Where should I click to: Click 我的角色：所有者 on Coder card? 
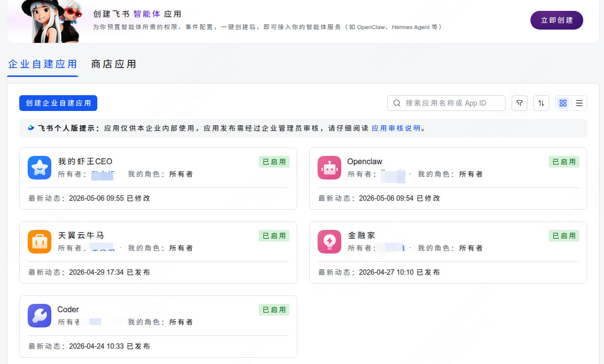click(161, 322)
